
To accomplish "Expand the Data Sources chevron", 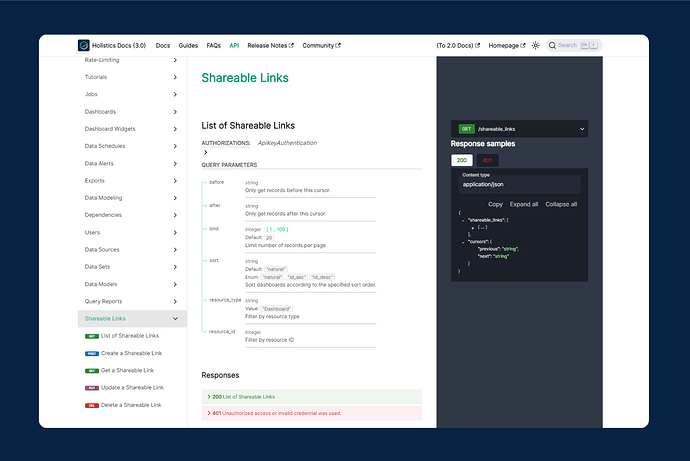I will click(x=175, y=249).
